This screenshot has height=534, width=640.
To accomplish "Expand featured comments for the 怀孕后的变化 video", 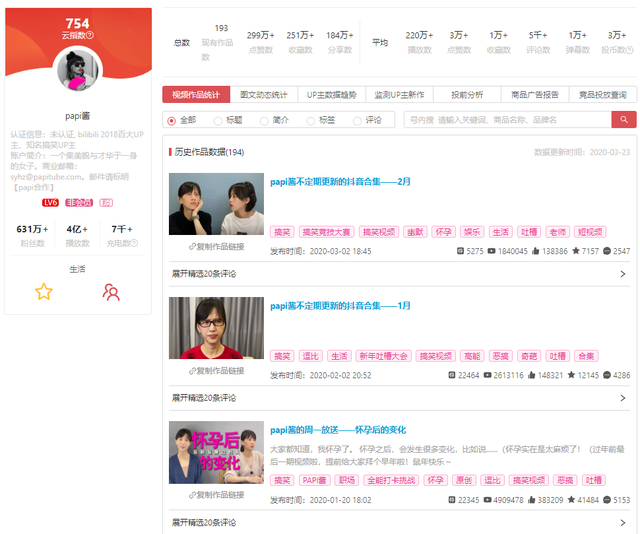I will click(398, 522).
